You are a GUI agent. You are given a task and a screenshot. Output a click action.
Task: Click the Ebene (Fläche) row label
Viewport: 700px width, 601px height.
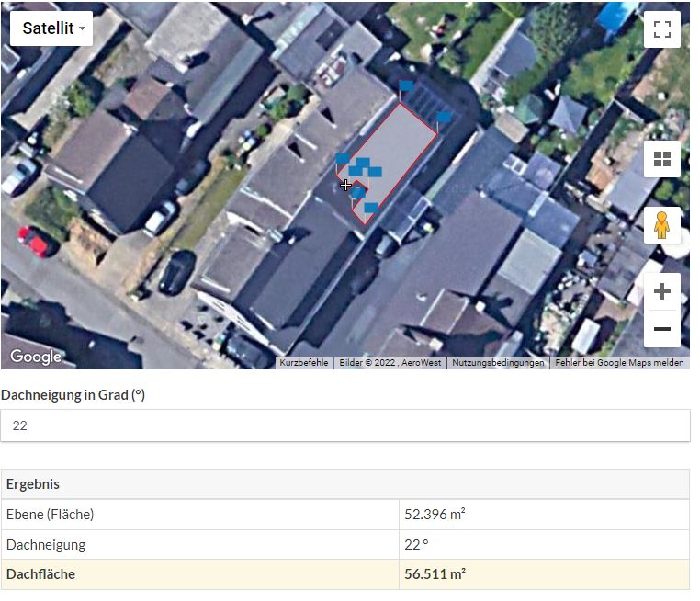coord(50,515)
